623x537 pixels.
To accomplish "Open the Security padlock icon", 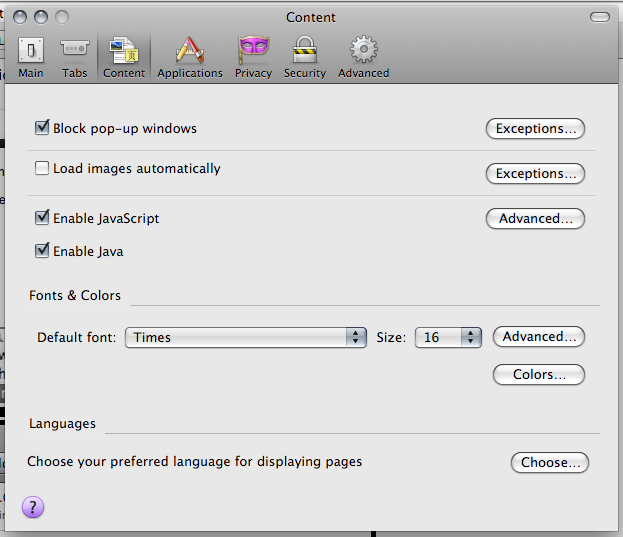I will tap(304, 50).
